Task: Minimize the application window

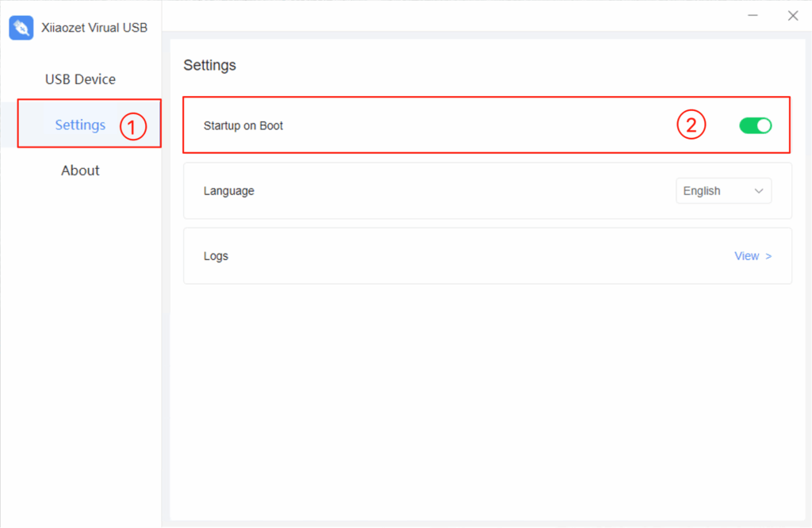Action: [x=753, y=16]
